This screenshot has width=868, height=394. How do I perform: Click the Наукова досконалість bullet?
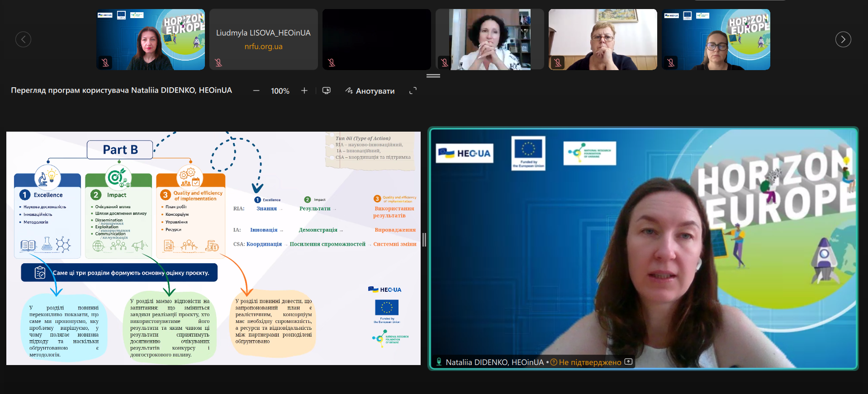tap(45, 207)
